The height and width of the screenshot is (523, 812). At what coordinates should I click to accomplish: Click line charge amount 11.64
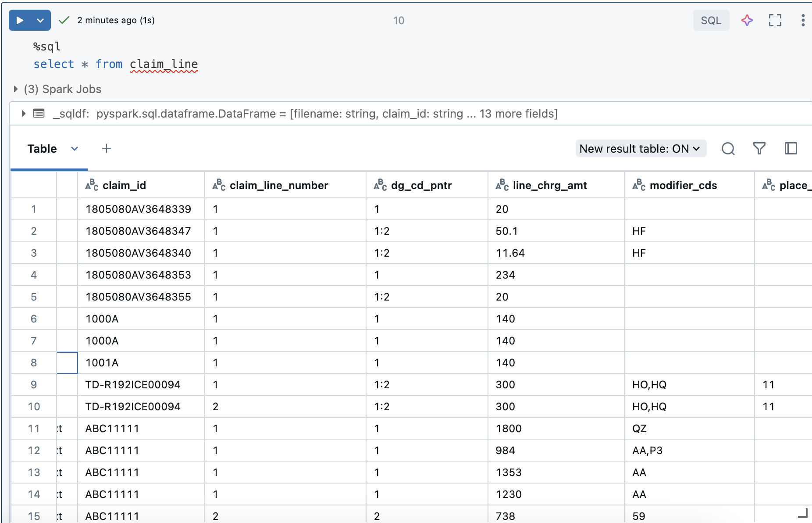coord(556,253)
